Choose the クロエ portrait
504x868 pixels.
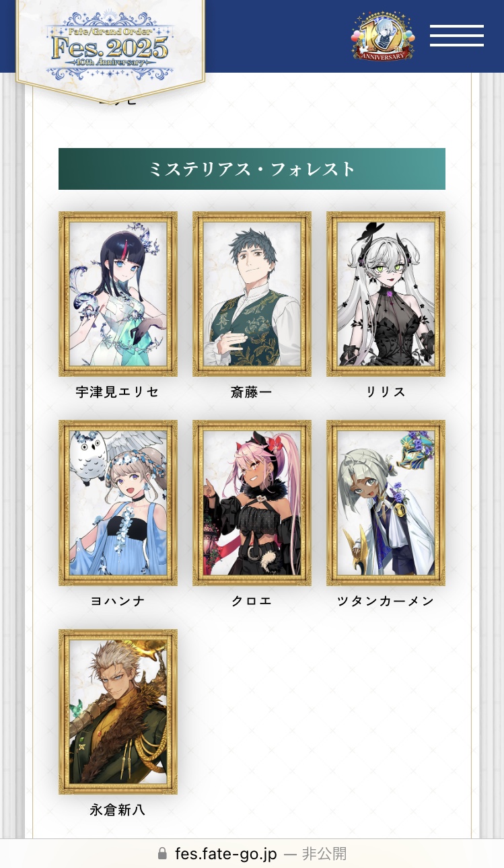point(252,503)
